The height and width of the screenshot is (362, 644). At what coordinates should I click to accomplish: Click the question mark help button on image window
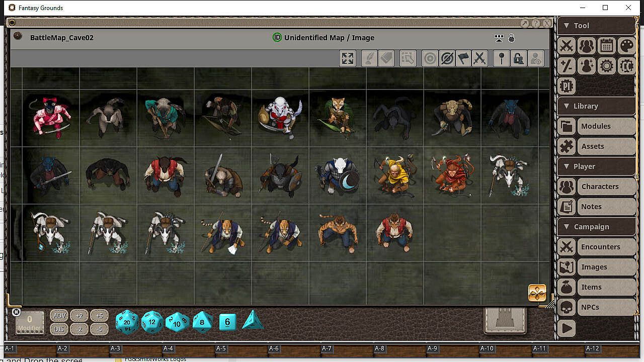[536, 23]
